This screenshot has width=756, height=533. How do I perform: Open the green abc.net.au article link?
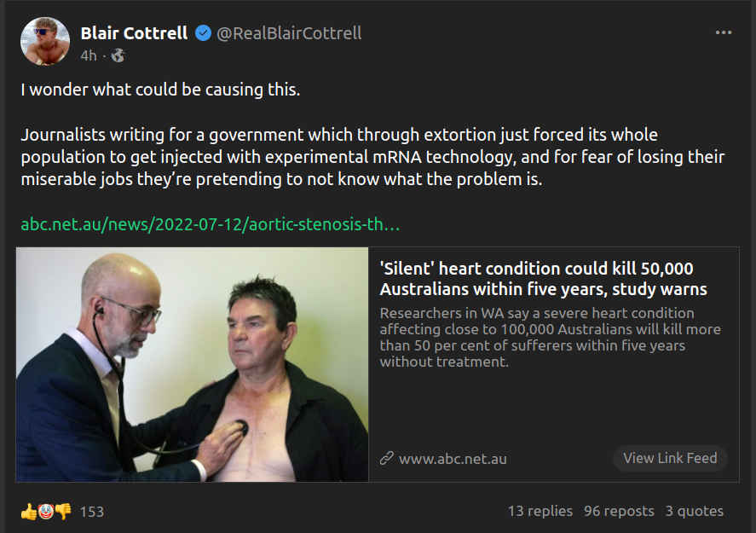click(211, 225)
